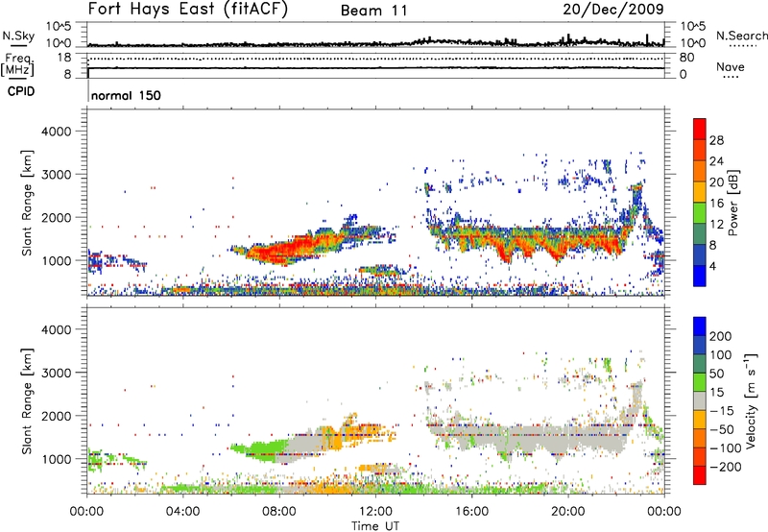The image size is (768, 532).
Task: Select the 12:00 time tick label
Action: coord(375,512)
